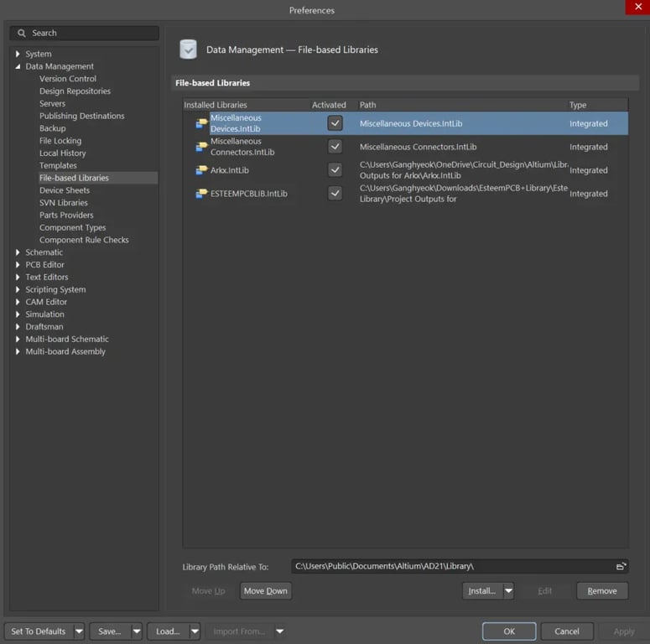Open the Load dropdown arrow
650x644 pixels.
pos(195,631)
